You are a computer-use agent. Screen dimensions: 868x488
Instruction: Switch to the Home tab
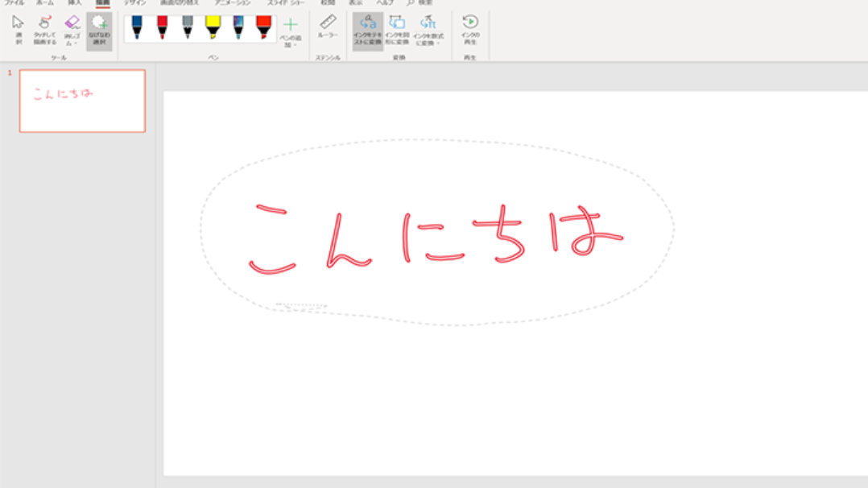[45, 2]
